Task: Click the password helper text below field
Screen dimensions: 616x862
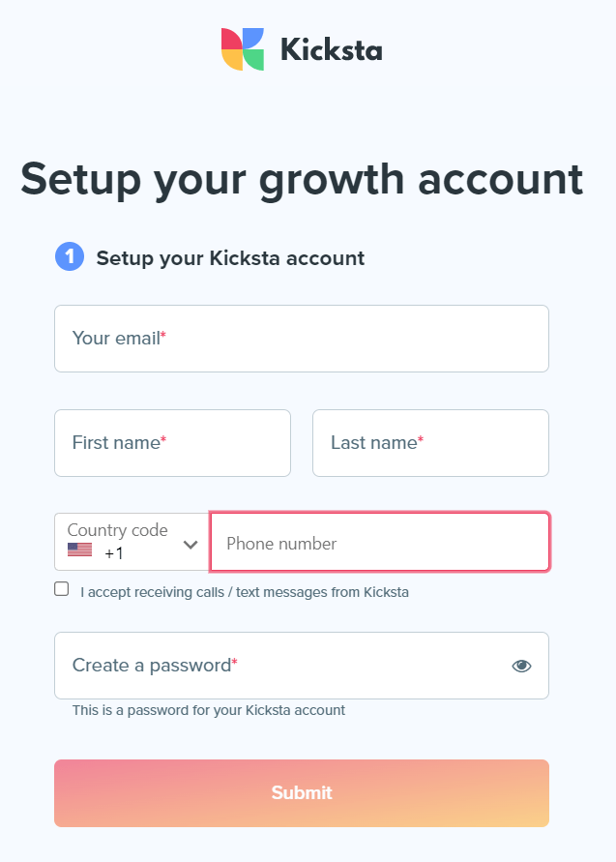Action: coord(209,710)
